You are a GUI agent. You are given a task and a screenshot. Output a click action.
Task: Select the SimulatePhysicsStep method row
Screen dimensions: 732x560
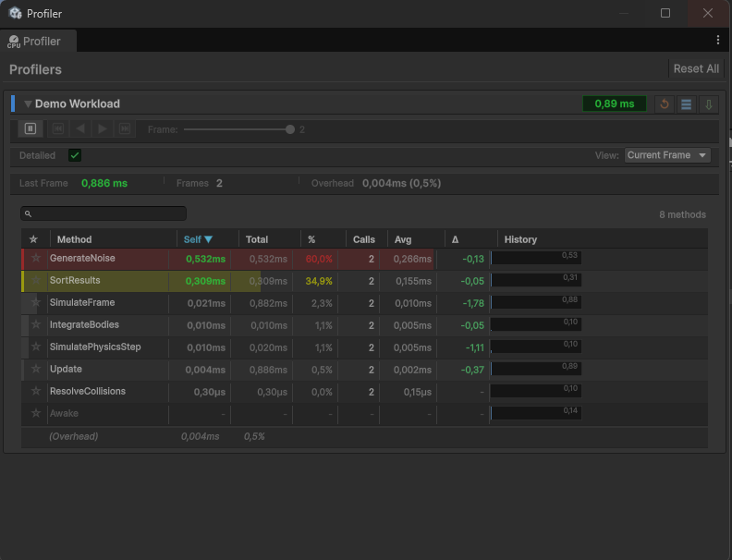click(364, 347)
